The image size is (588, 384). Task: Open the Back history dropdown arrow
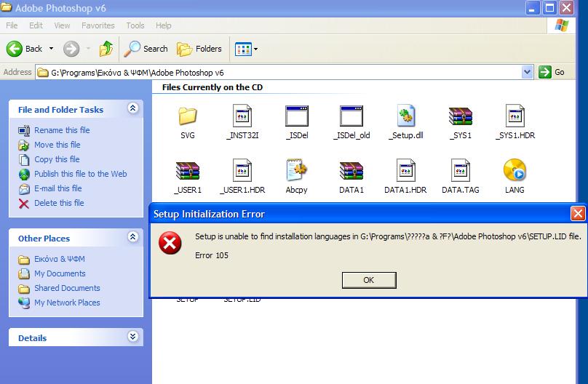point(52,49)
